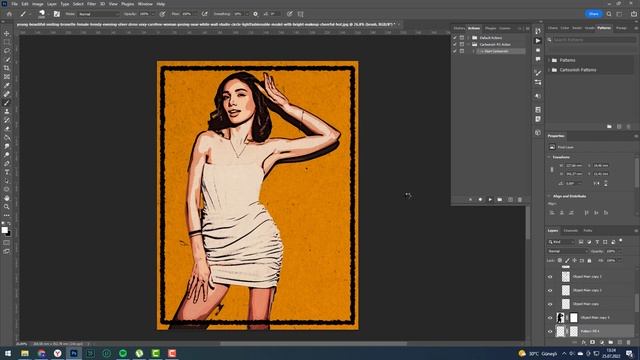The image size is (640, 360).
Task: Select the Clone Stamp tool
Action: tap(7, 111)
